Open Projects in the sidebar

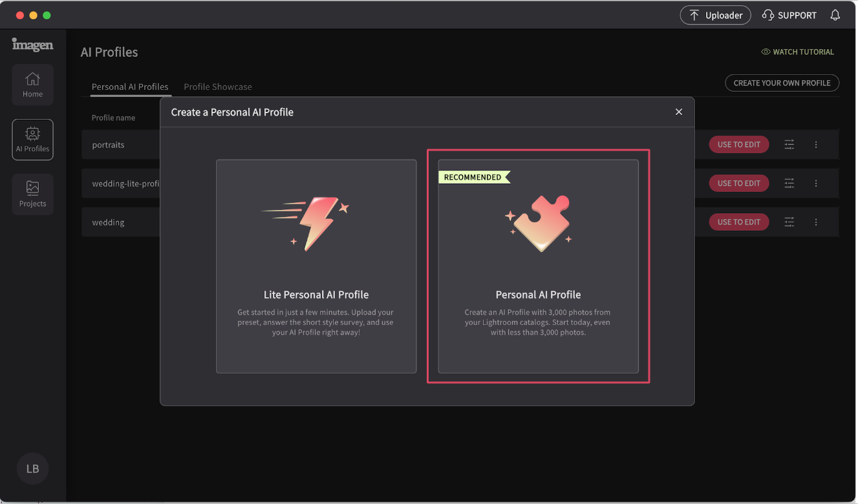click(x=32, y=194)
